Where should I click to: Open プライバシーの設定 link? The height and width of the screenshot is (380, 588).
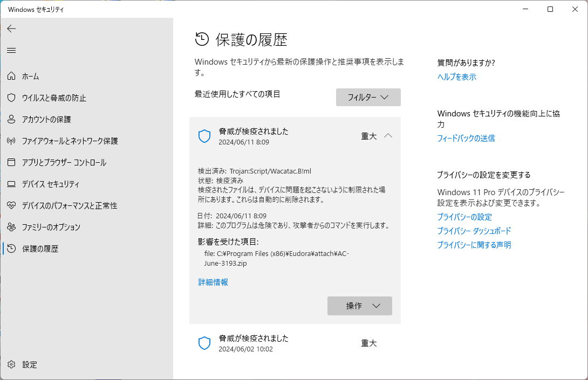464,217
